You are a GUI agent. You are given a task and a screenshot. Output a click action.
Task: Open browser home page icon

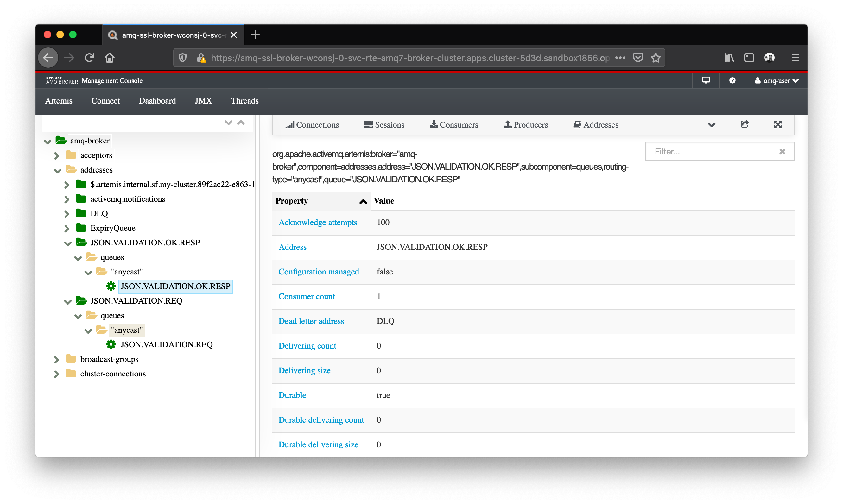(109, 58)
